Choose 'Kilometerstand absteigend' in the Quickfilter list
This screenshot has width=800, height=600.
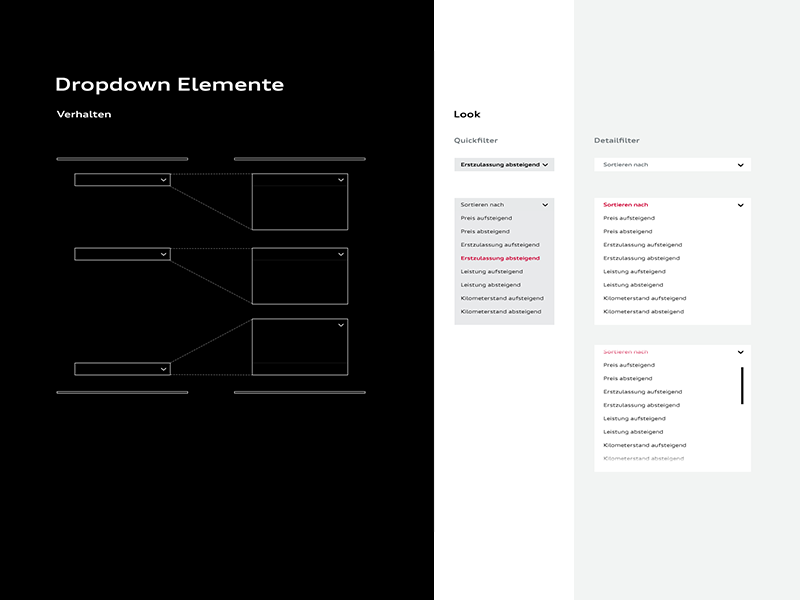tap(501, 311)
